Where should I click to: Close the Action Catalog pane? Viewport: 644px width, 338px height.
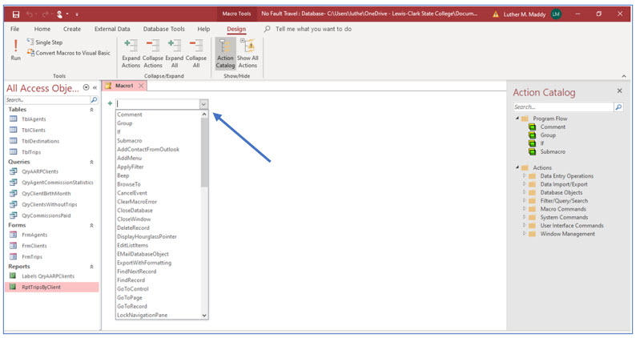click(619, 91)
